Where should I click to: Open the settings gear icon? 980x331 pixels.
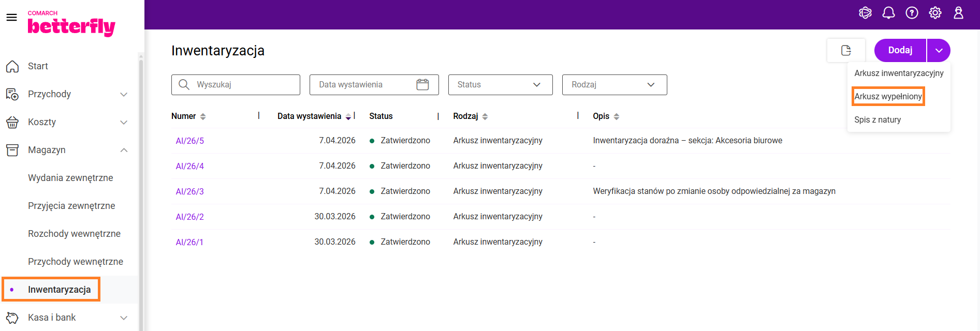point(935,13)
